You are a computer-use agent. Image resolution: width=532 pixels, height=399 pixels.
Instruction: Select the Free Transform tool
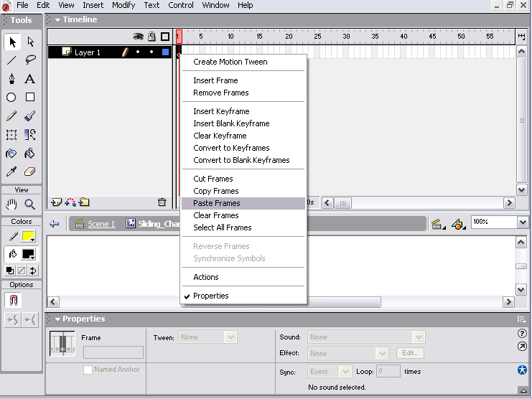coord(11,135)
